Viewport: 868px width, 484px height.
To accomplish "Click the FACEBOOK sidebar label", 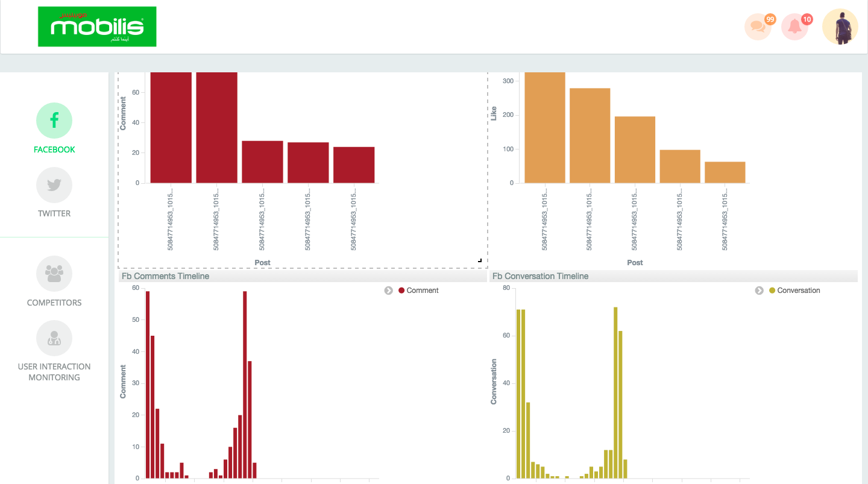I will (x=54, y=149).
